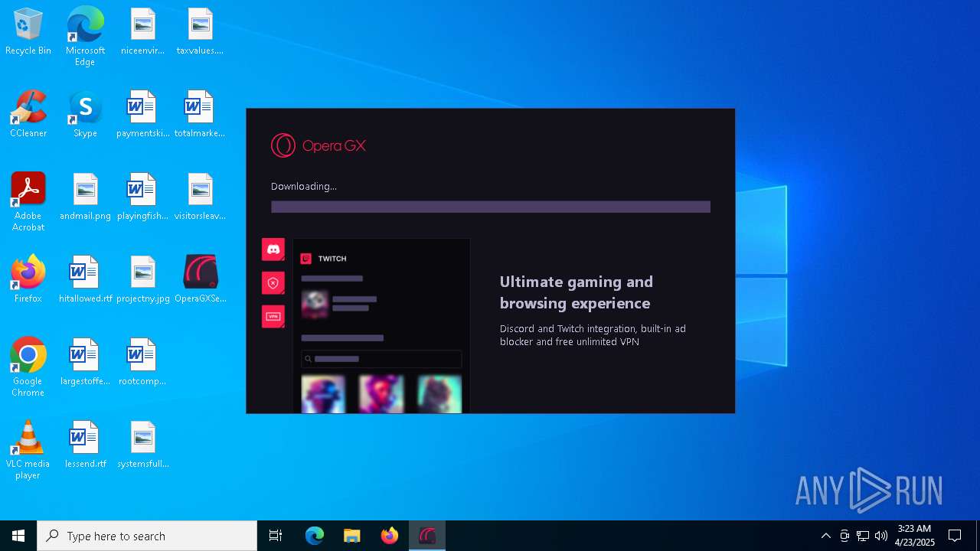Click the volume speaker icon in tray
Screen dimensions: 980x551
881,536
